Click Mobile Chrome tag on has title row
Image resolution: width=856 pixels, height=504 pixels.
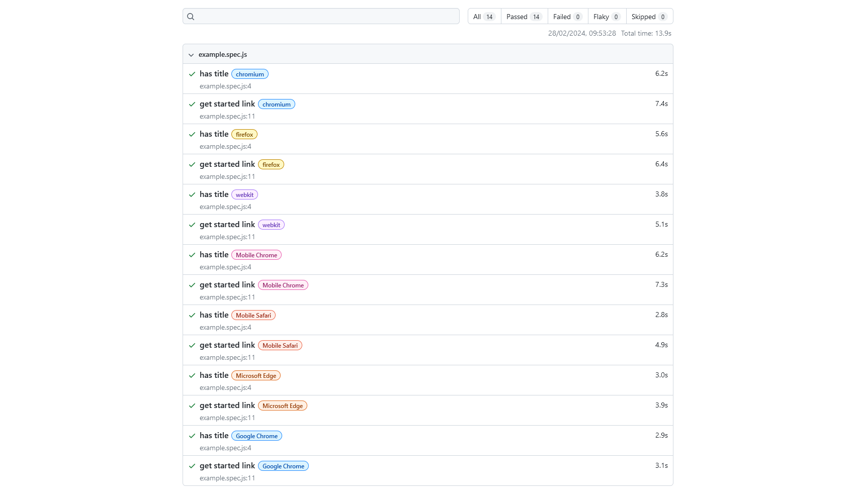coord(256,255)
